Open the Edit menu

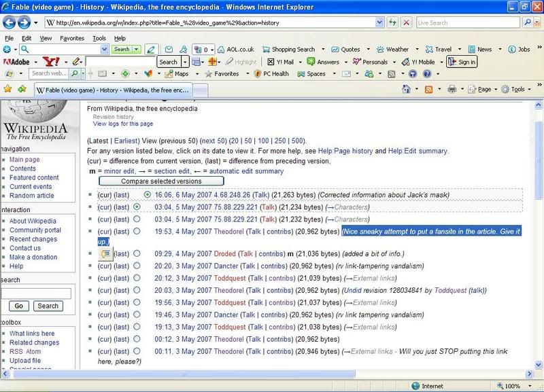click(x=27, y=39)
